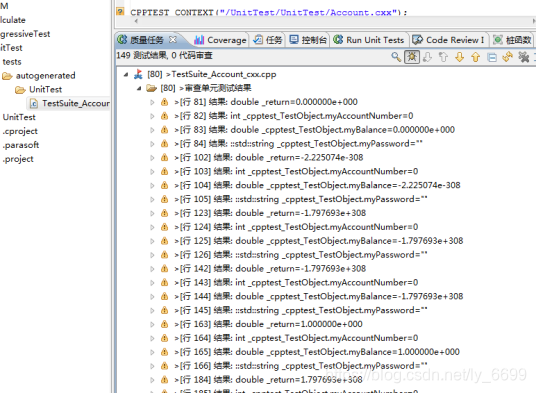Click the CPPTEST_CONTEXT code line in editor
Image resolution: width=536 pixels, height=393 pixels.
point(269,13)
